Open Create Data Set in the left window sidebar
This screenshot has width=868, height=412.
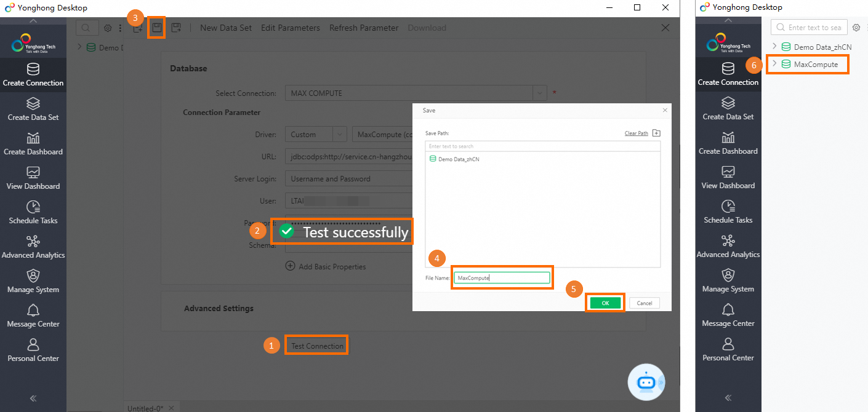33,109
